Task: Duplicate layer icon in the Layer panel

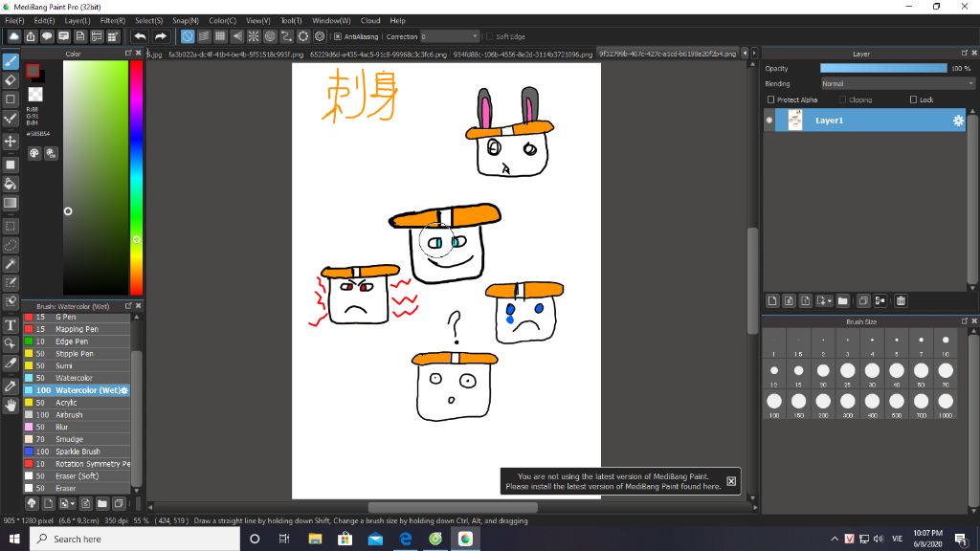Action: (x=863, y=301)
